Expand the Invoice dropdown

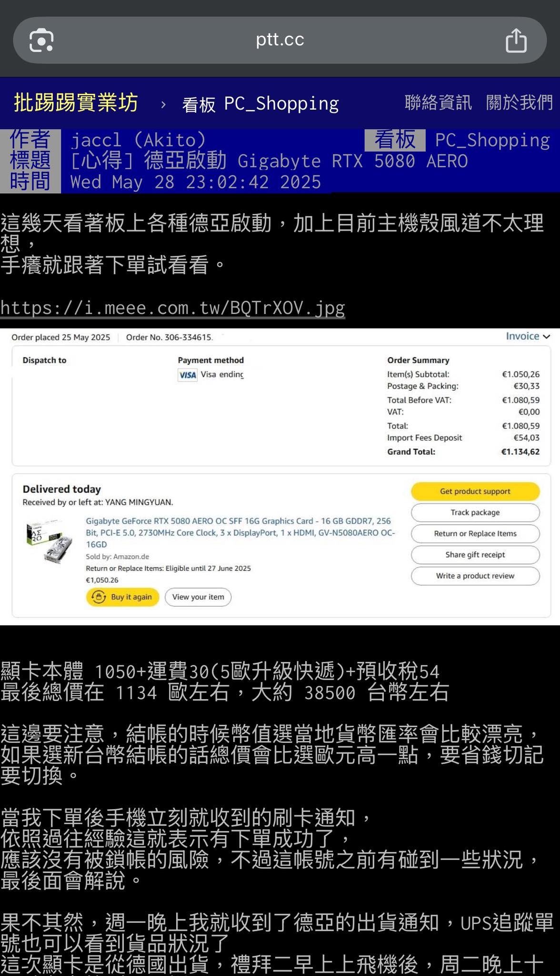(x=528, y=336)
